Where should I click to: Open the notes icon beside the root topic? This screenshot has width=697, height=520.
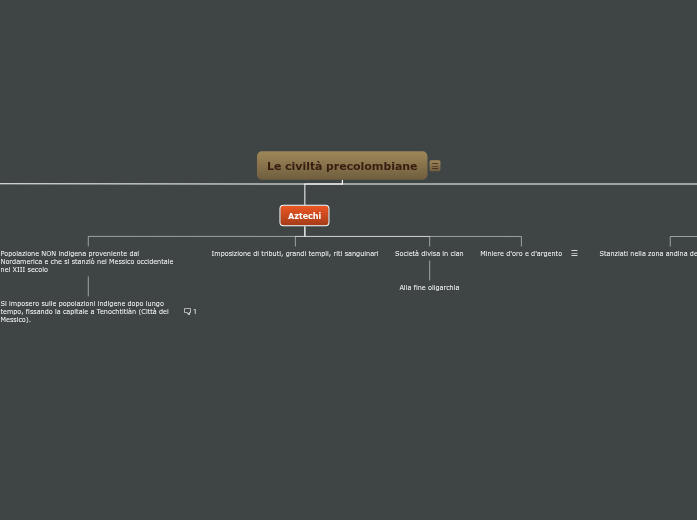pos(435,166)
